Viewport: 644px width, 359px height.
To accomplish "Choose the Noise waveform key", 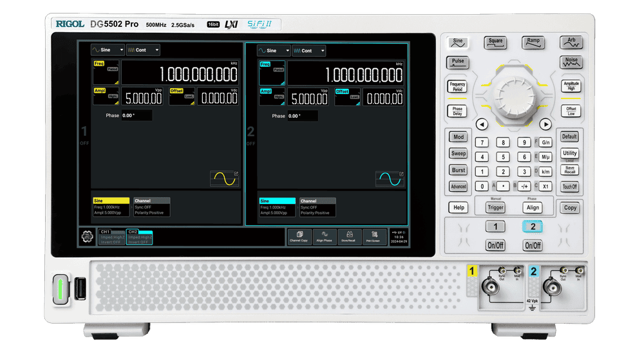I will 571,62.
